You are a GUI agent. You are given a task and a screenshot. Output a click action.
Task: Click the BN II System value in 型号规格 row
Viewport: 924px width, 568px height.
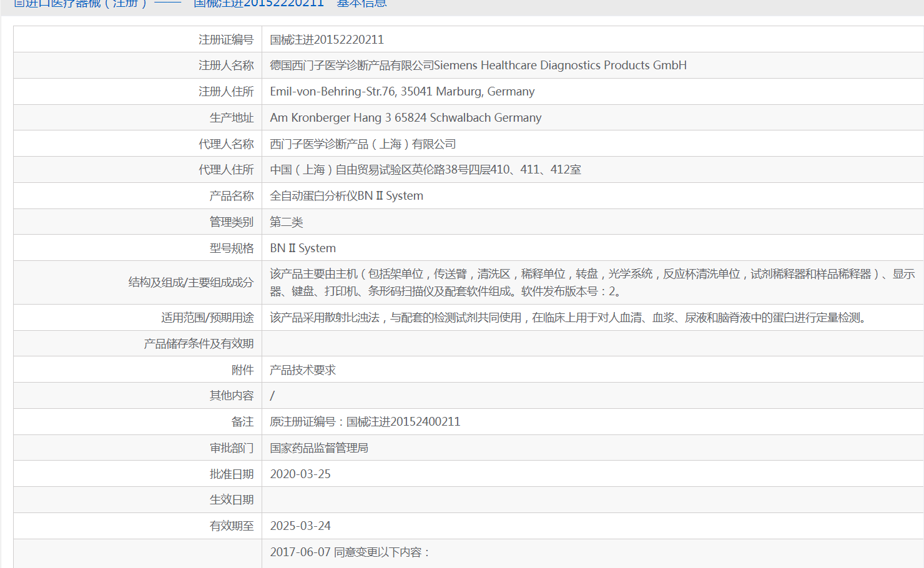pos(303,248)
